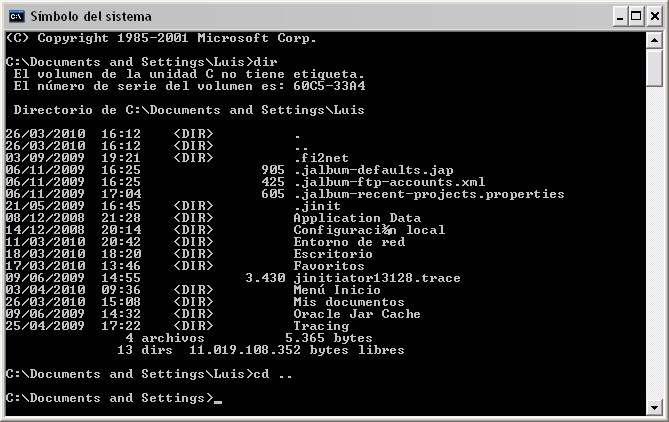Click the Oracle Jar Cache entry

tap(357, 314)
